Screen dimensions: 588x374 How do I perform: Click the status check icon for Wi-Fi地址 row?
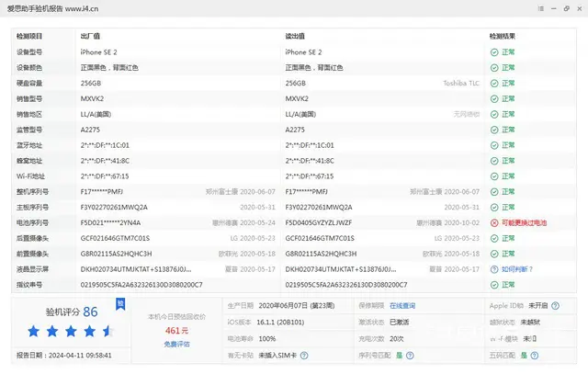[x=494, y=176]
